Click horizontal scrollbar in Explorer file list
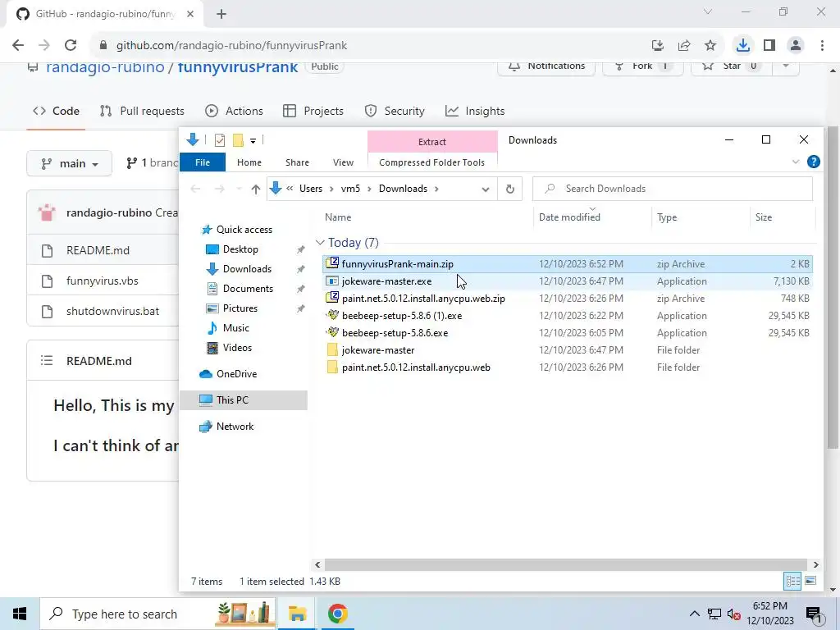 pos(566,564)
